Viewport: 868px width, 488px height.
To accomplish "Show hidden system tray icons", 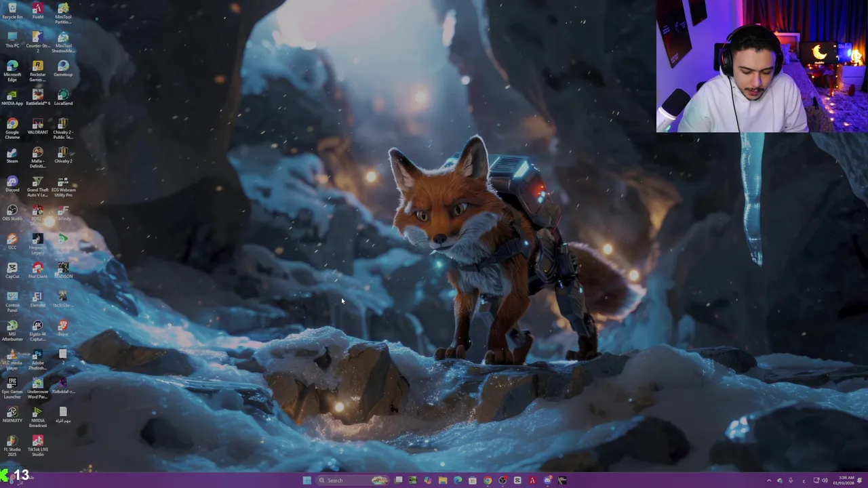I will point(768,481).
